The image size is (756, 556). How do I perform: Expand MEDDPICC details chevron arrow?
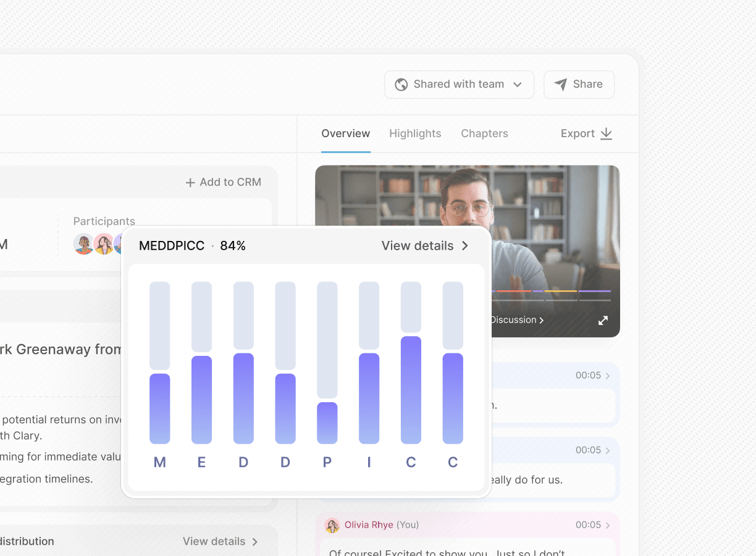point(465,246)
